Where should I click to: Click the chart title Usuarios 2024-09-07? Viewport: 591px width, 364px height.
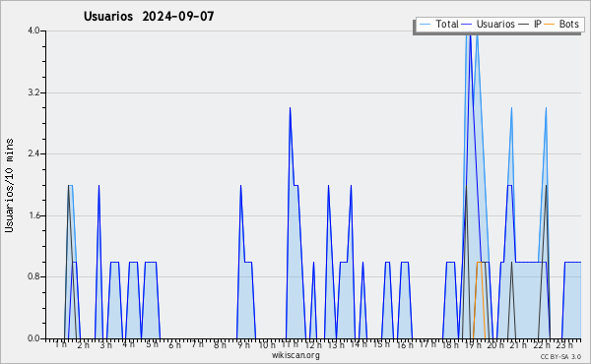[x=149, y=17]
